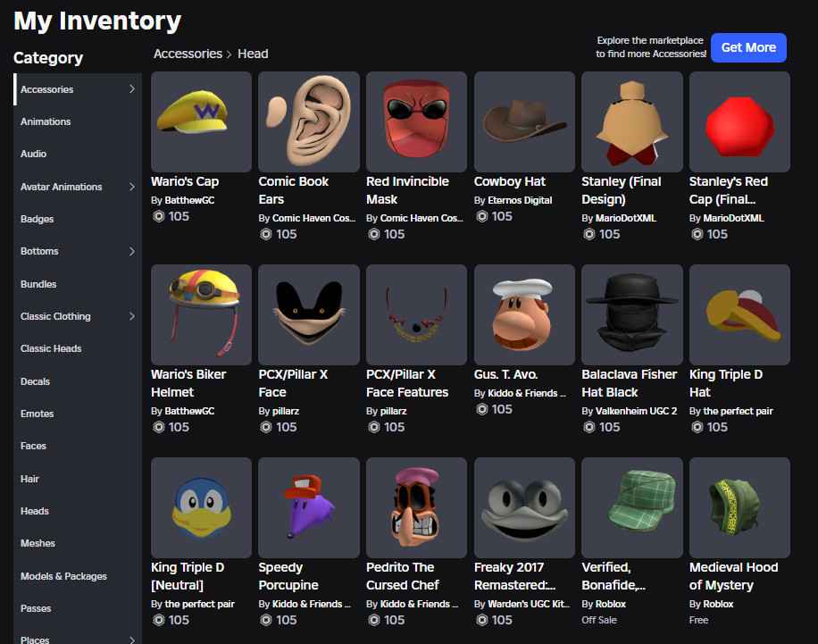Open the Medieval Hood of Mystery thumbnail
Viewport: 818px width, 644px height.
click(x=739, y=508)
